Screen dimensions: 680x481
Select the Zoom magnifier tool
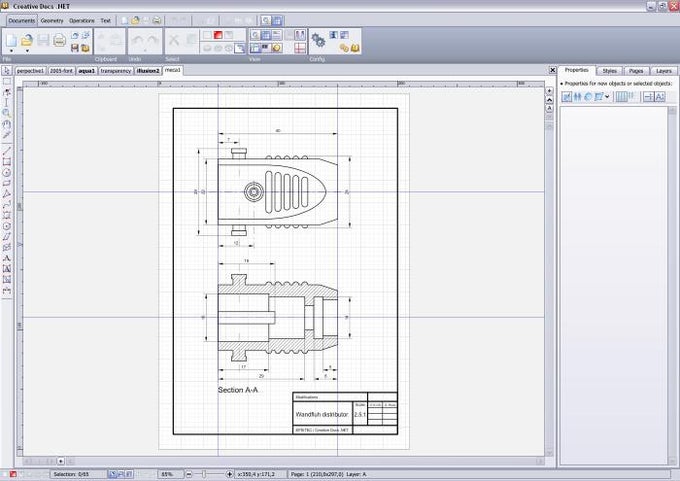[7, 113]
